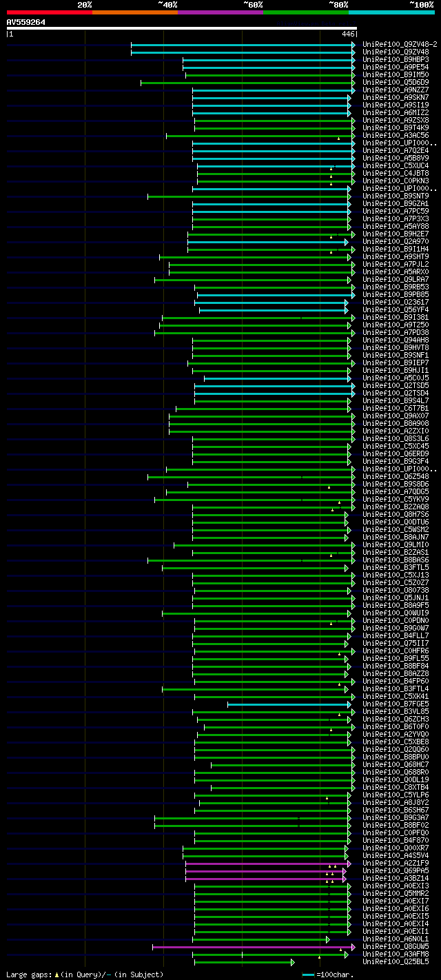View the UniRef100_A7PC59 entry
The height and width of the screenshot is (980, 441).
(x=396, y=211)
